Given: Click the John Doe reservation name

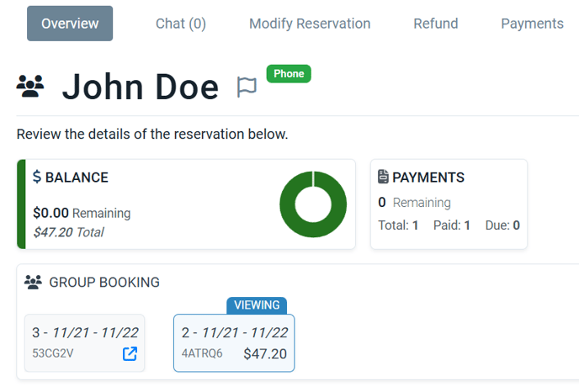Looking at the screenshot, I should click(141, 87).
